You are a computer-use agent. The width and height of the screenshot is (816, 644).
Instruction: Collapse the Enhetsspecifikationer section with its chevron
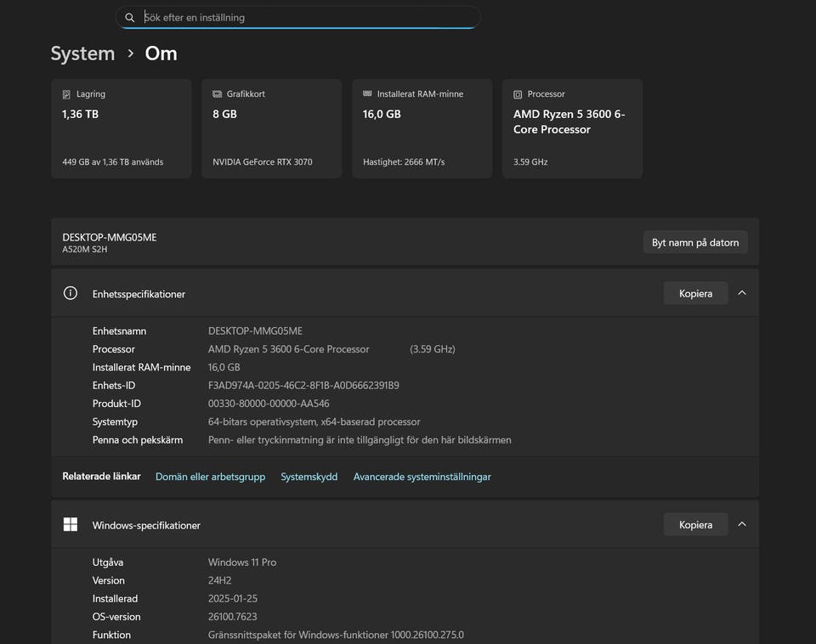pyautogui.click(x=742, y=293)
